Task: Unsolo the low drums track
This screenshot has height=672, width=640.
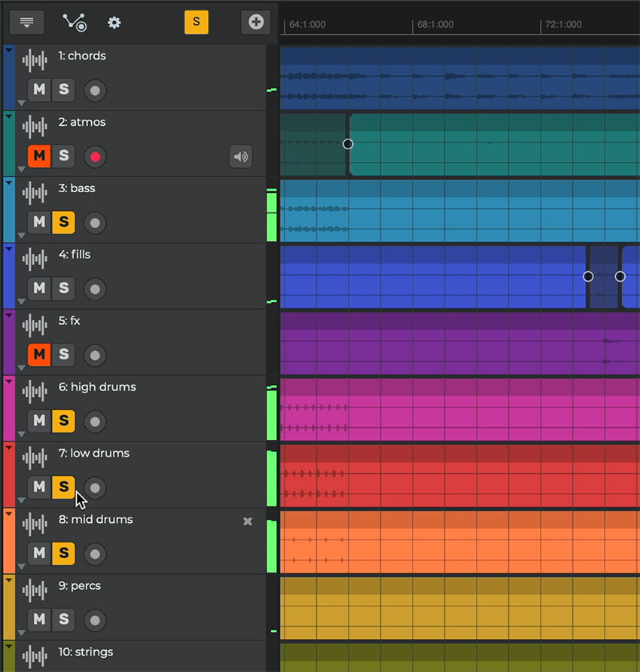Action: [64, 487]
